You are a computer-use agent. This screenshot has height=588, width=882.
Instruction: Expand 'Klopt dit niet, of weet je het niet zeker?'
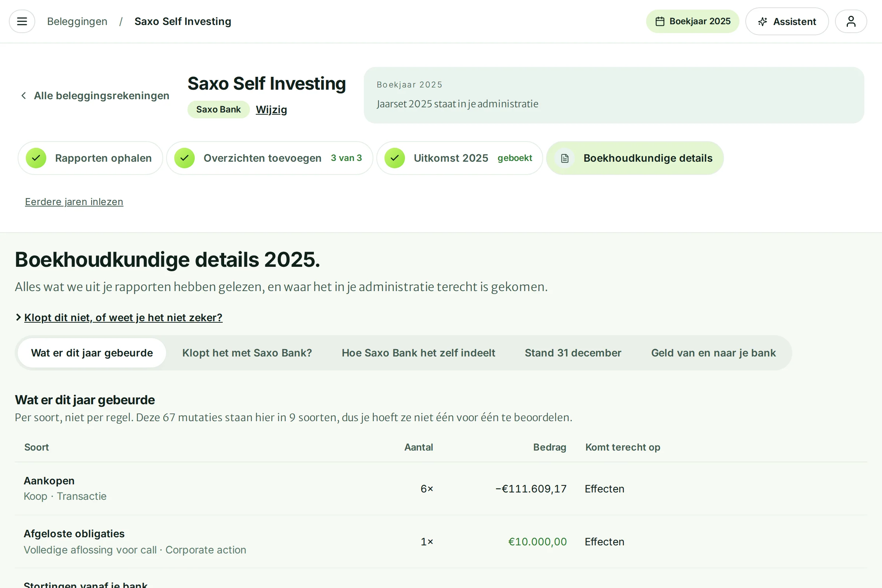123,317
